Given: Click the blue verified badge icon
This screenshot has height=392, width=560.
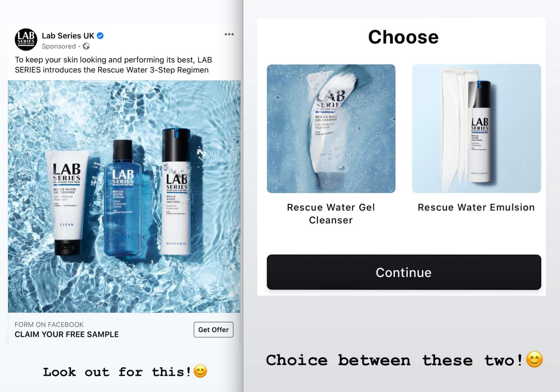Looking at the screenshot, I should coord(100,36).
